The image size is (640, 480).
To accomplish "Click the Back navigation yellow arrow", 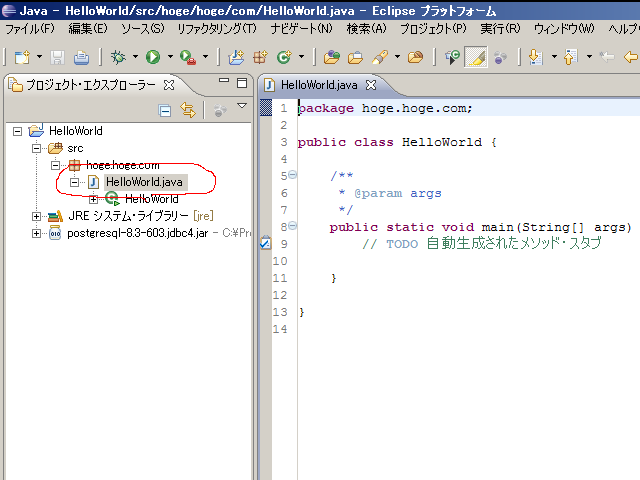I will [x=631, y=57].
